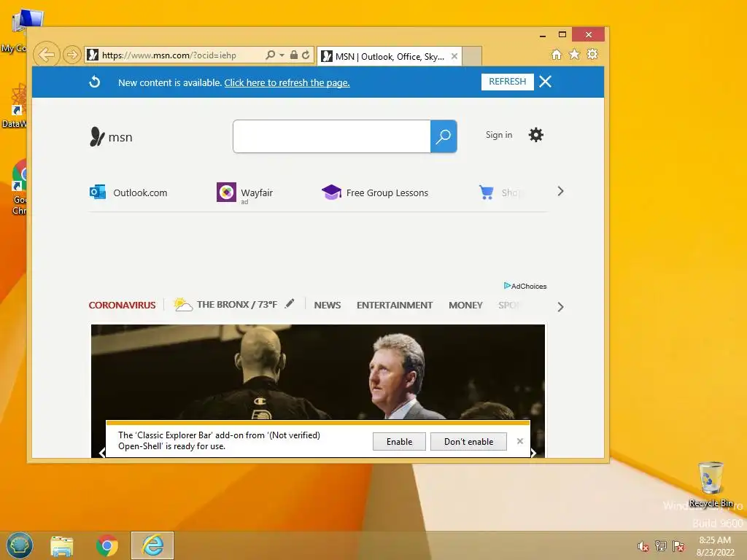
Task: Click the Sign in link
Action: click(x=499, y=135)
